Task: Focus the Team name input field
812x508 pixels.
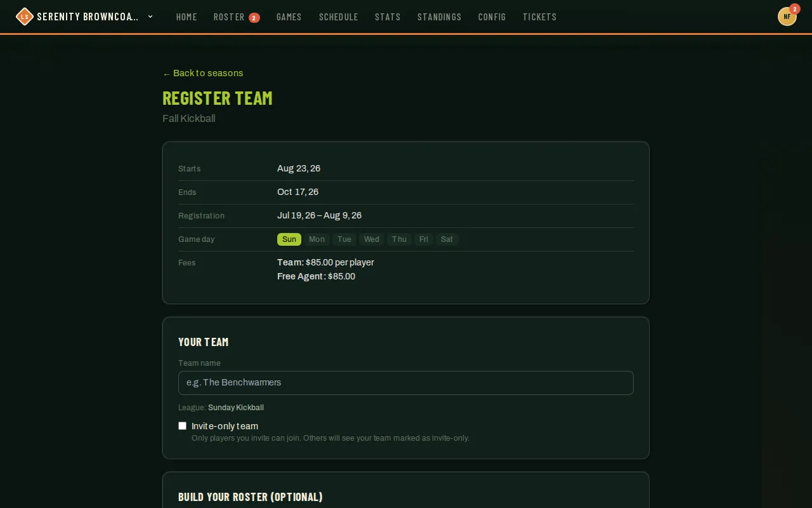Action: (x=406, y=383)
